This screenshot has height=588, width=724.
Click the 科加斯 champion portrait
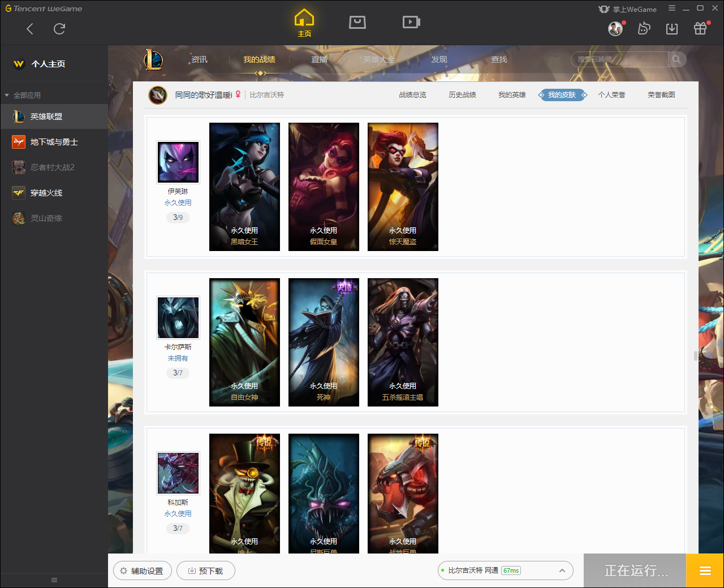pos(178,473)
